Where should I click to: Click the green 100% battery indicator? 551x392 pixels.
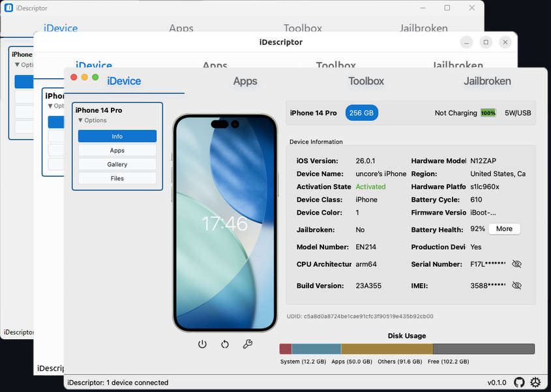click(x=488, y=113)
